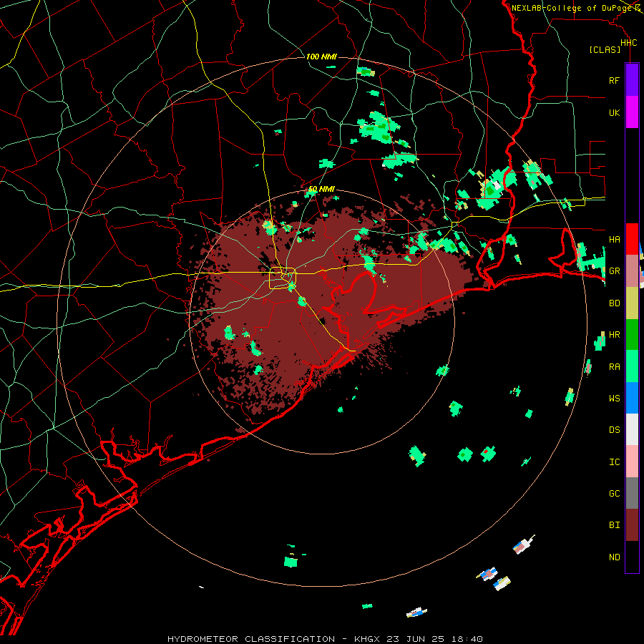Click the GC legend label
The height and width of the screenshot is (644, 644).
click(x=614, y=494)
